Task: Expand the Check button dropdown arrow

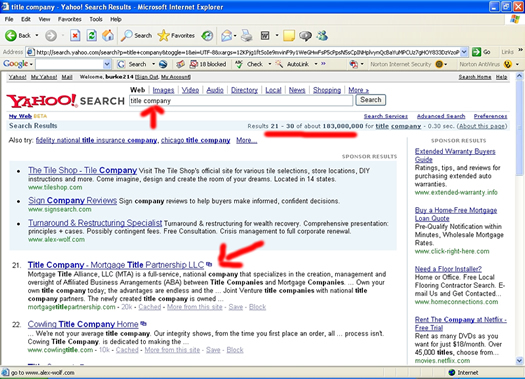Action: [x=270, y=64]
